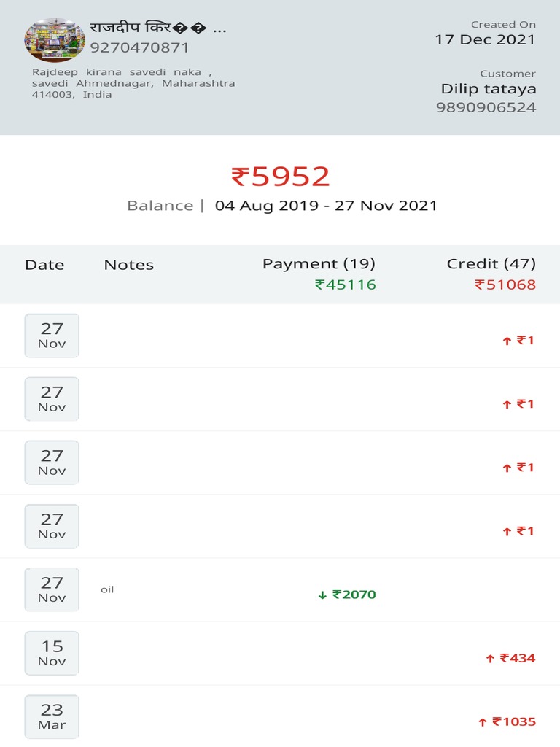Screen dimensions: 560x747
Task: Open the shop profile photo thumbnail
Action: 55,39
